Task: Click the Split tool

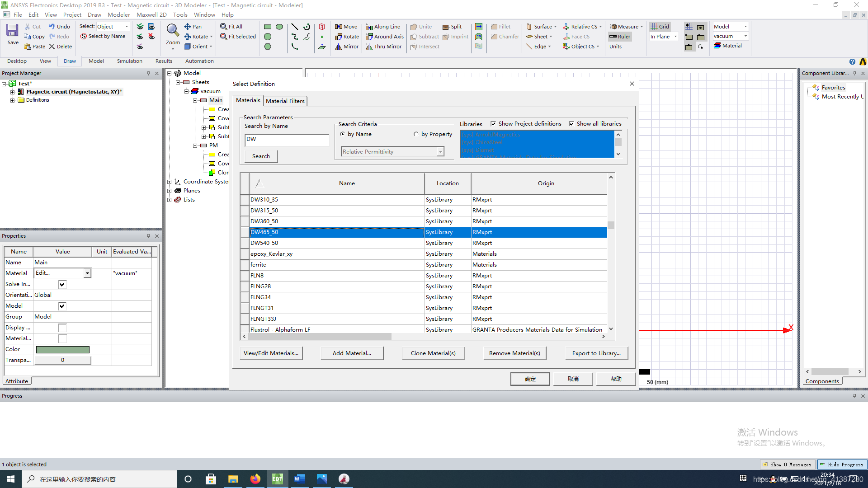Action: 452,27
